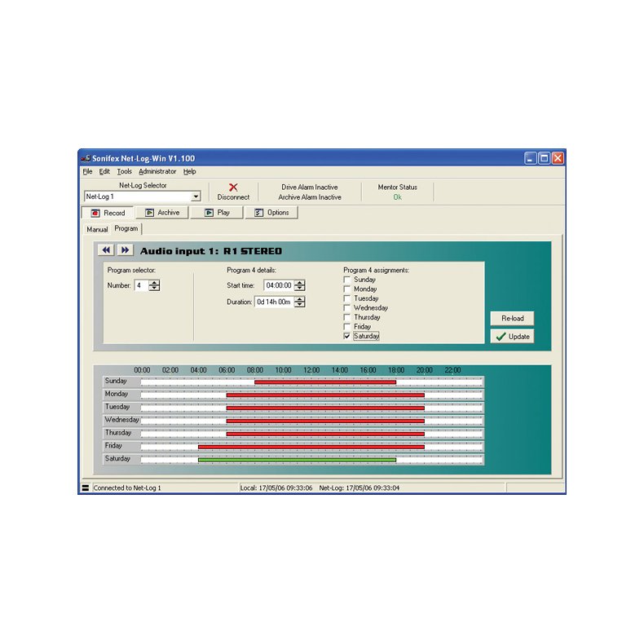The height and width of the screenshot is (644, 644).
Task: Open the Record section
Action: click(108, 213)
